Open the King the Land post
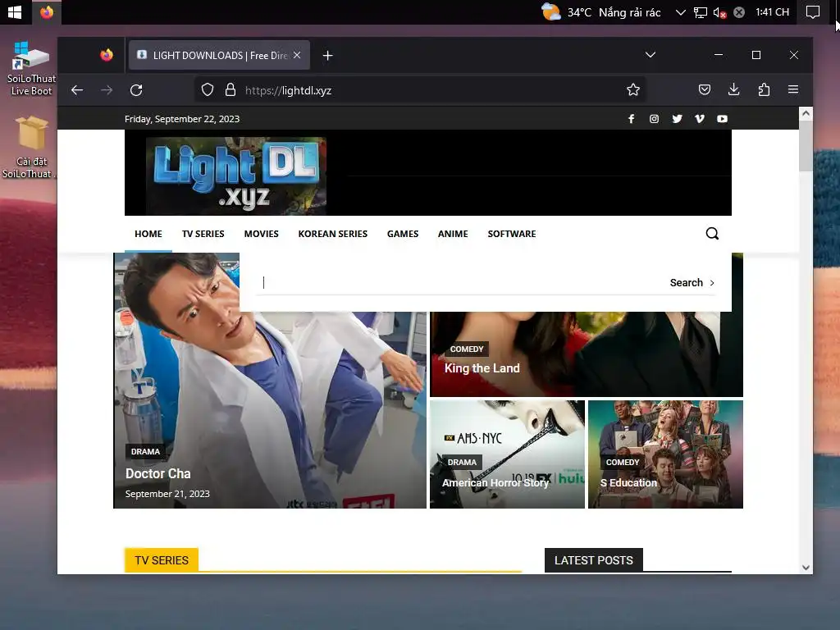The image size is (840, 630). coord(482,368)
